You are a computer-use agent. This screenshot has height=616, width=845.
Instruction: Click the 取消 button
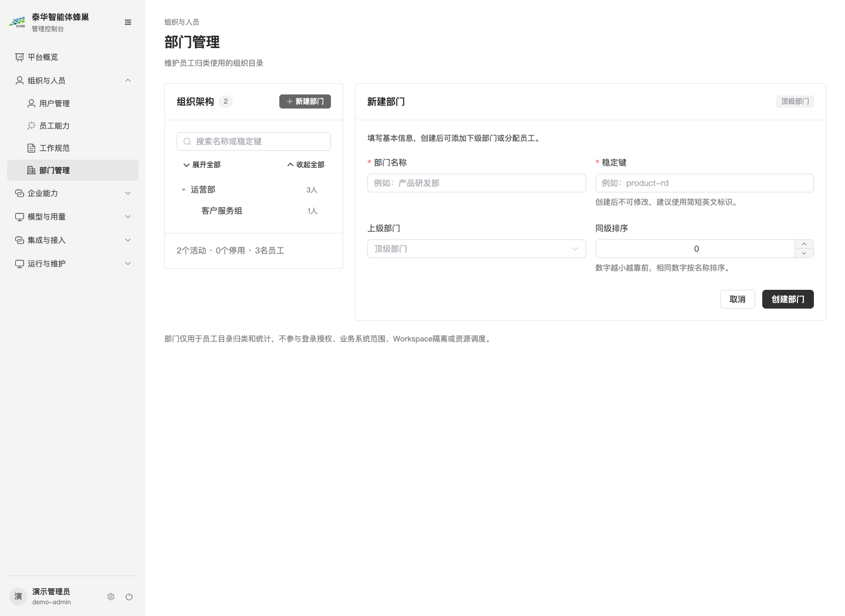coord(738,299)
